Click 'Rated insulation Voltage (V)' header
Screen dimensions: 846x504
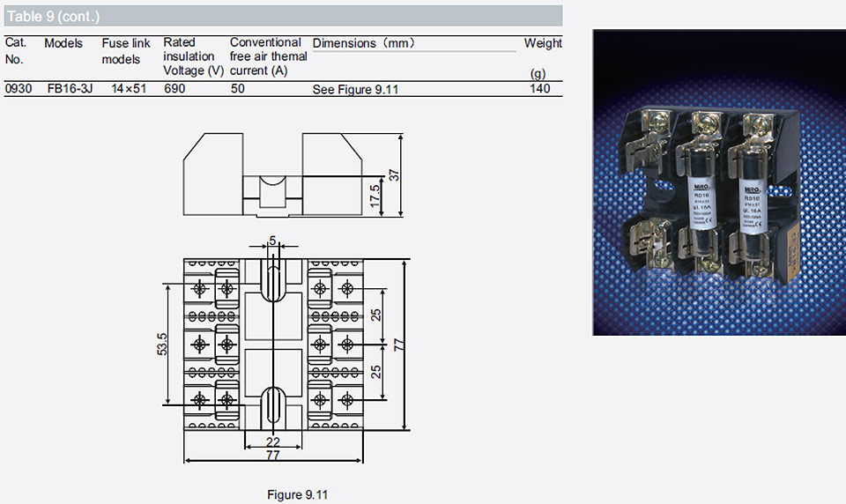(194, 56)
